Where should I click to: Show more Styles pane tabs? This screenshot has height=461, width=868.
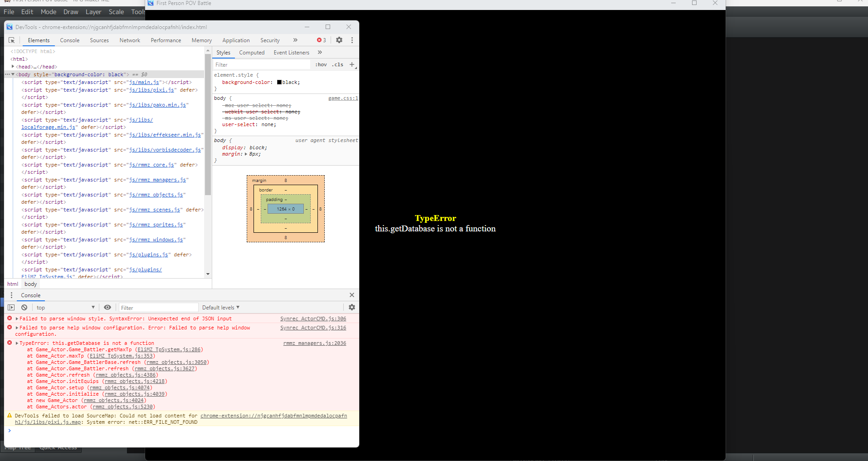pos(320,52)
